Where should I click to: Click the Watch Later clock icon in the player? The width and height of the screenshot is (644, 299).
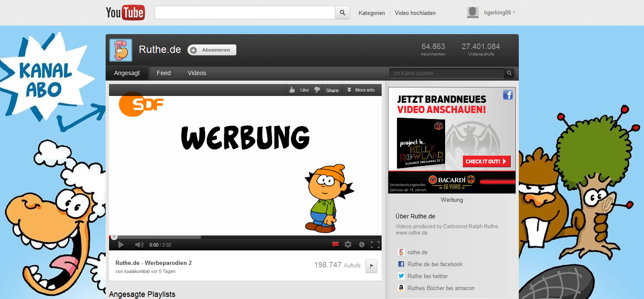coord(362,244)
